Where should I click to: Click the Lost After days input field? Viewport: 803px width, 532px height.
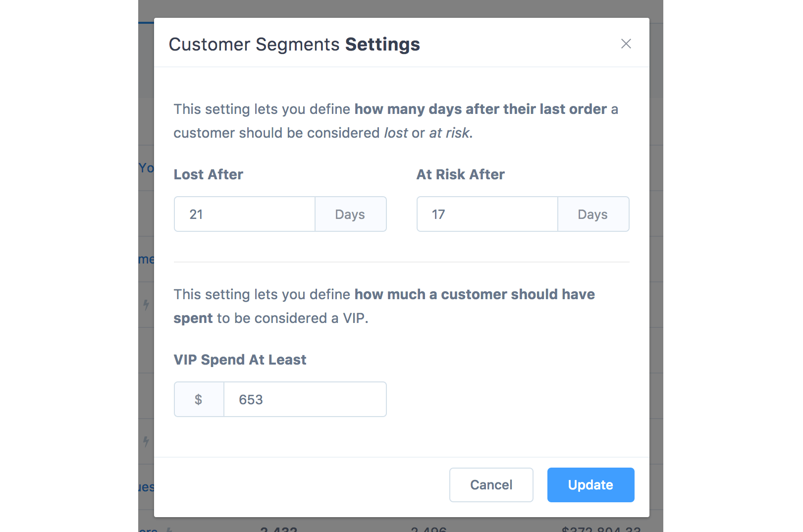click(245, 214)
